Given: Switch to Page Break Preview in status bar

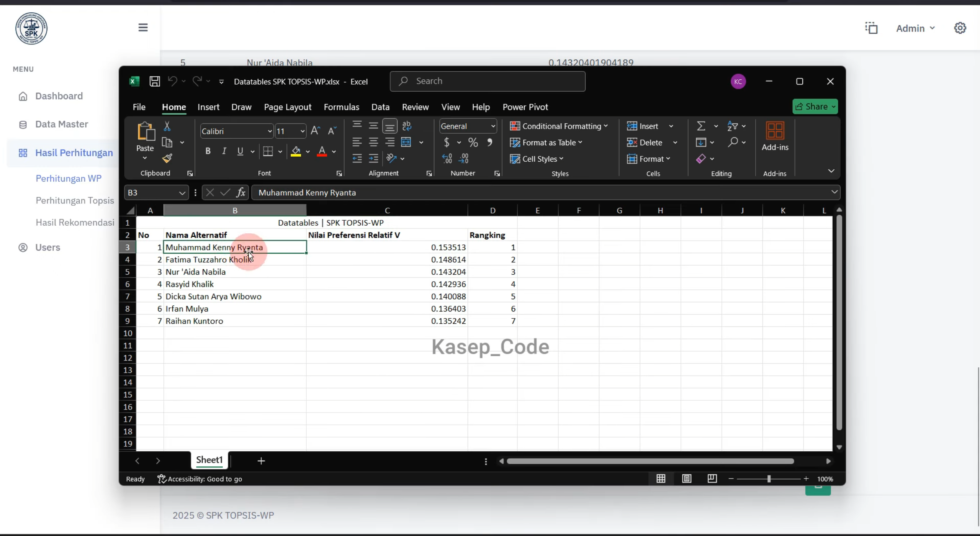Looking at the screenshot, I should click(x=712, y=479).
